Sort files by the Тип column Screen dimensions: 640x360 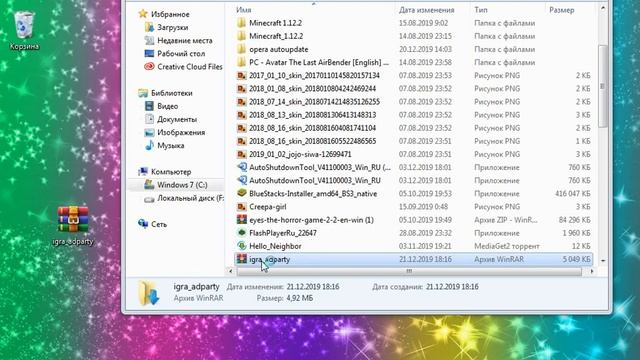click(x=480, y=10)
